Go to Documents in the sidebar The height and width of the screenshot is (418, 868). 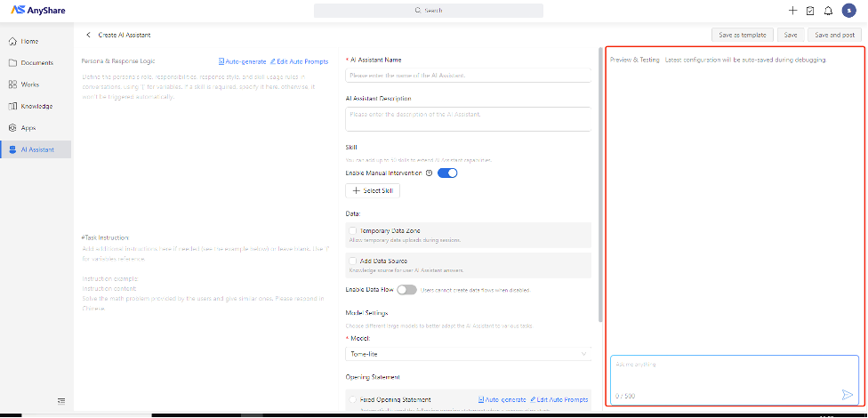point(36,63)
